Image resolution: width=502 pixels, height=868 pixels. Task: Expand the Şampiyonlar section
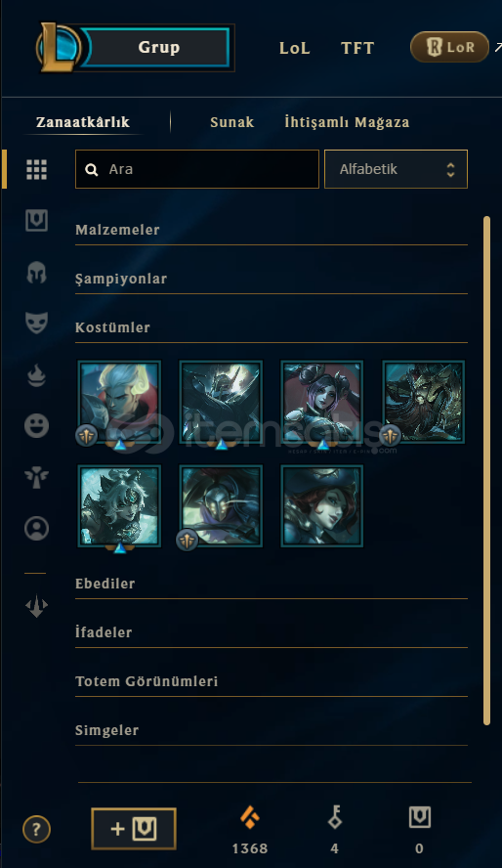pos(272,279)
